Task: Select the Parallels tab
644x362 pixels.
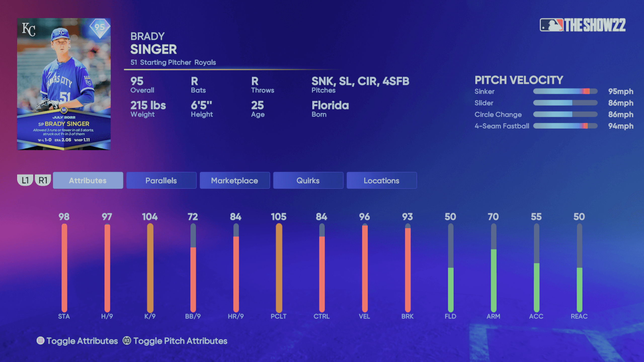Action: [161, 180]
